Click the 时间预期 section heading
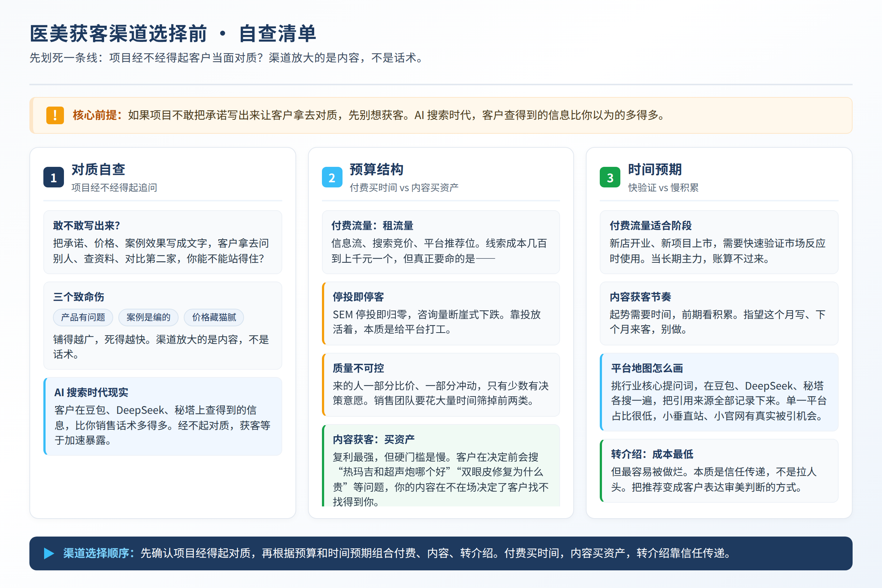882x588 pixels. point(655,169)
